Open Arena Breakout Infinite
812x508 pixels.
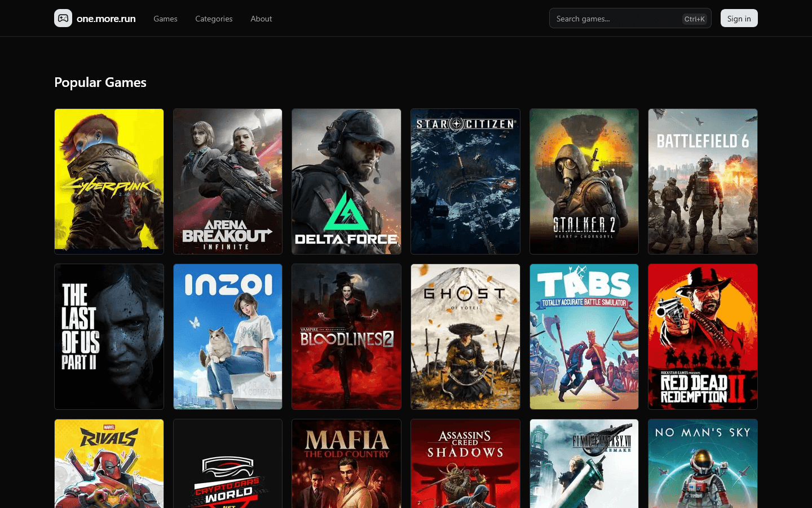pos(228,181)
